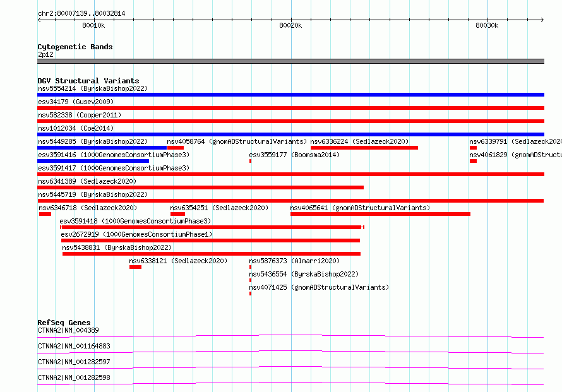Image resolution: width=562 pixels, height=392 pixels.
Task: Click the 80010k position on ruler
Action: click(93, 25)
